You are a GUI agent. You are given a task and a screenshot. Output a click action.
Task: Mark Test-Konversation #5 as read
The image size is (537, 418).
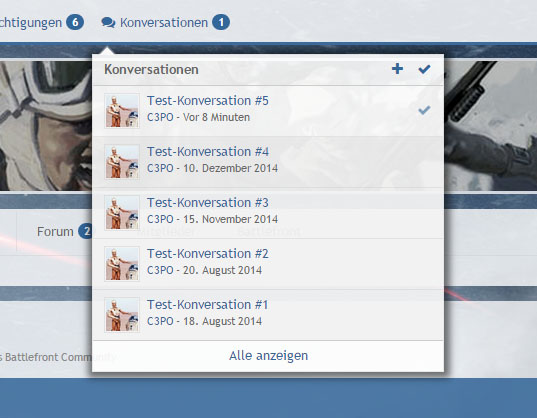(424, 110)
